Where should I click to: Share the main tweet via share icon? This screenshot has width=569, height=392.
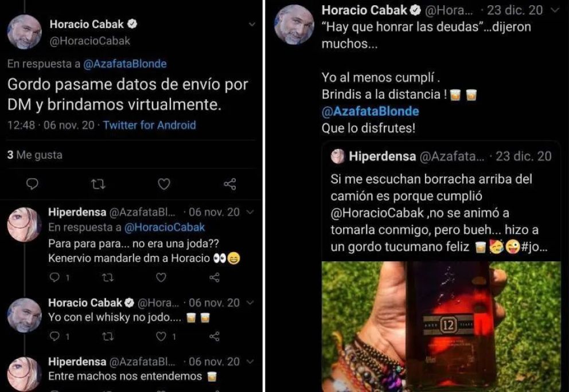pos(229,184)
